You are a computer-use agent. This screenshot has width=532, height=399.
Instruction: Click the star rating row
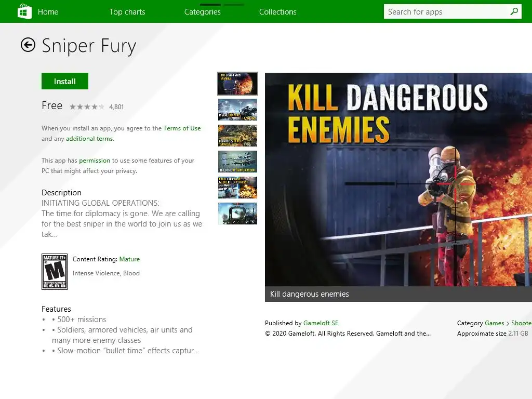click(87, 107)
